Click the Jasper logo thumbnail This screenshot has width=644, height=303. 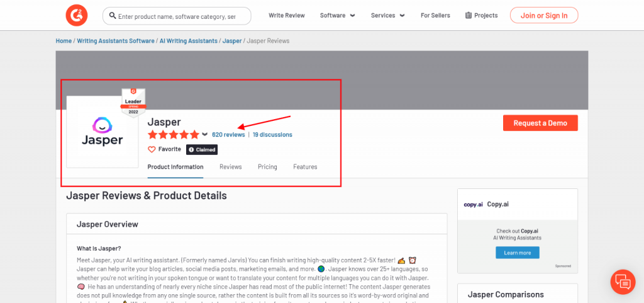pyautogui.click(x=103, y=132)
